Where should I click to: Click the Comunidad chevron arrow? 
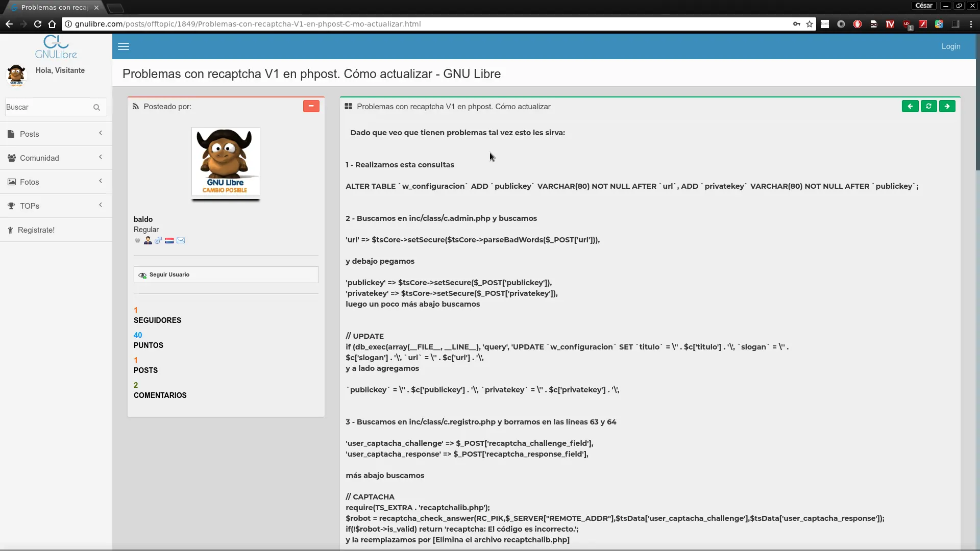(x=101, y=157)
